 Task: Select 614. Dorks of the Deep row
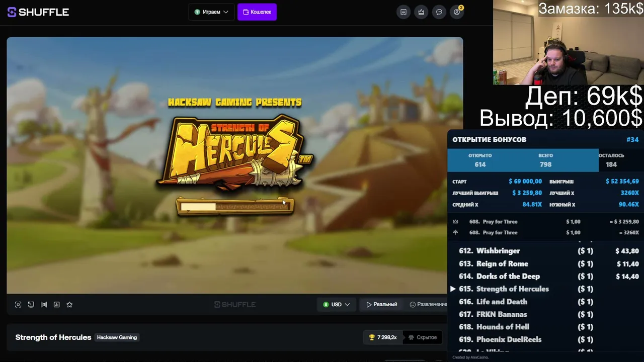pyautogui.click(x=545, y=277)
